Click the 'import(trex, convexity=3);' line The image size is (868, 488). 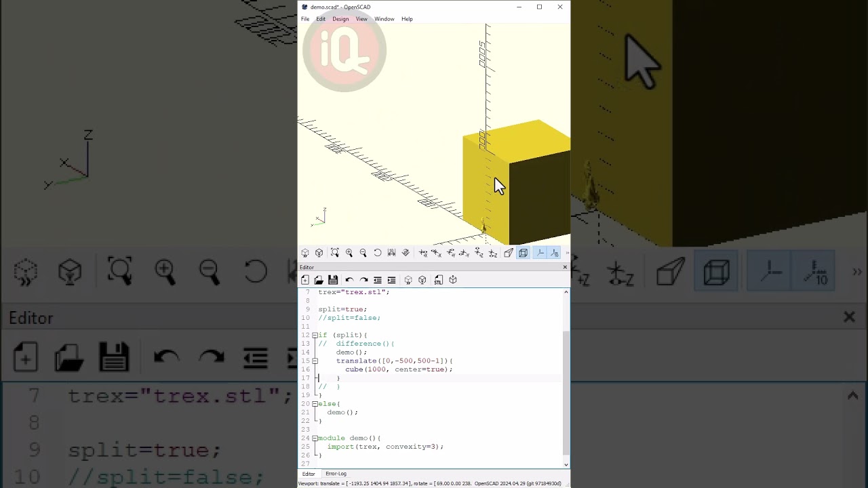coord(385,447)
